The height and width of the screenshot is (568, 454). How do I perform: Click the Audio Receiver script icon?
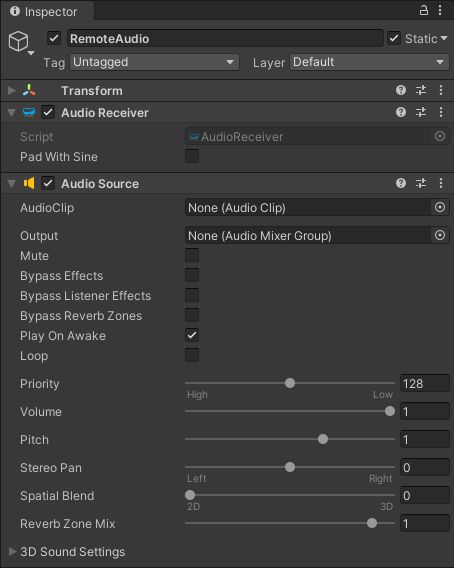(29, 113)
